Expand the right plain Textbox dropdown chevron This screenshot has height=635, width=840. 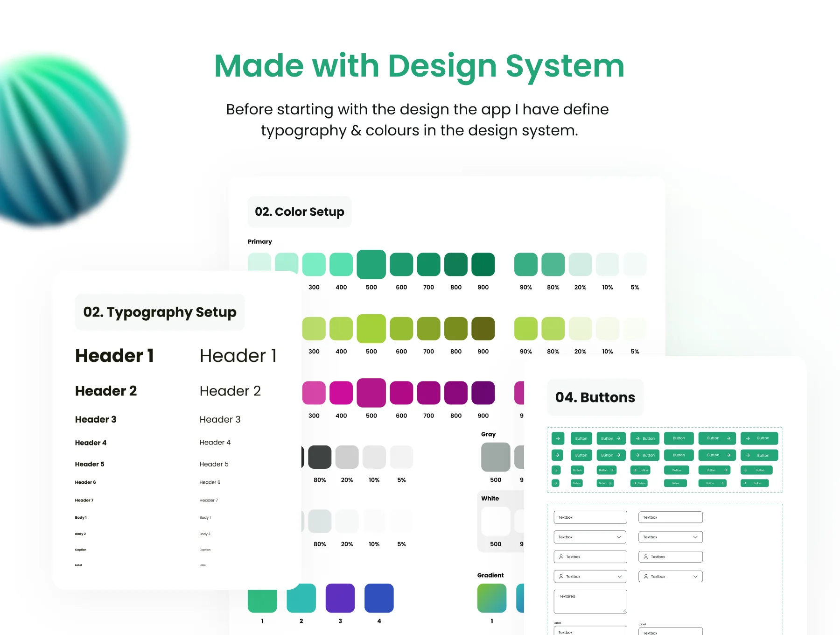[x=695, y=537]
